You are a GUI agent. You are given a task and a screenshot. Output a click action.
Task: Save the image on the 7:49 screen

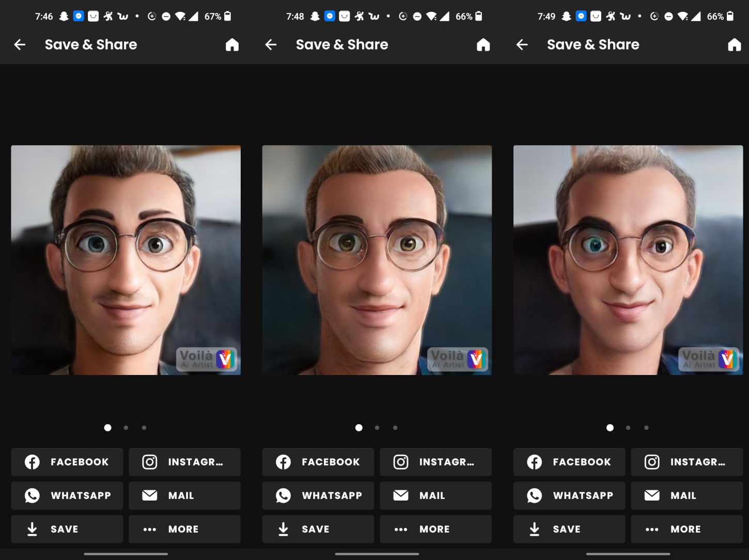[569, 529]
